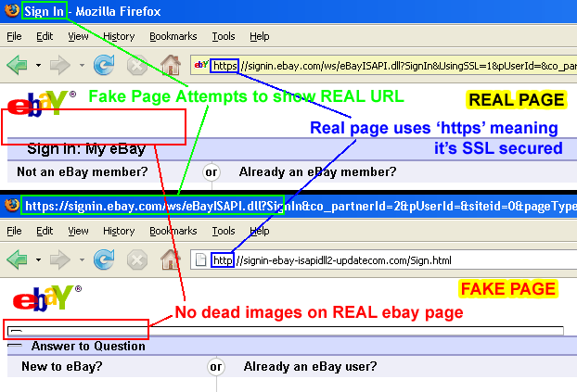This screenshot has height=392, width=577.
Task: Open Bookmarks menu in the fake page window
Action: tap(173, 231)
